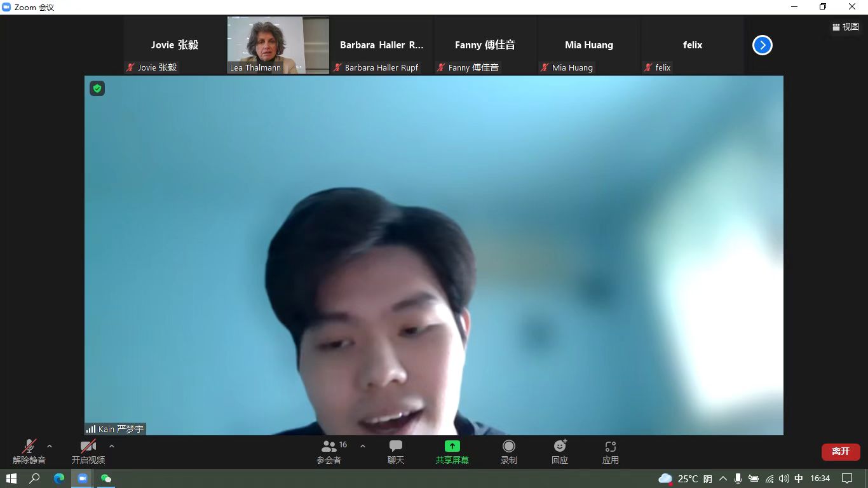
Task: Select Fanny 傅佳音 participant tile
Action: pyautogui.click(x=485, y=45)
